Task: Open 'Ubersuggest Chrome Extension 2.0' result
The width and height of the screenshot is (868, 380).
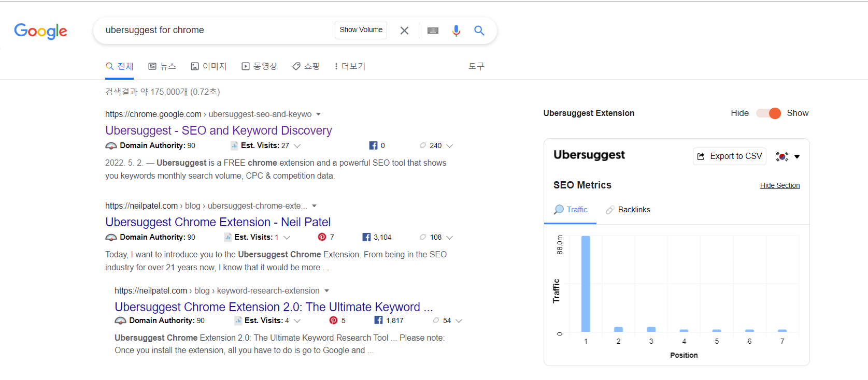Action: (x=274, y=307)
